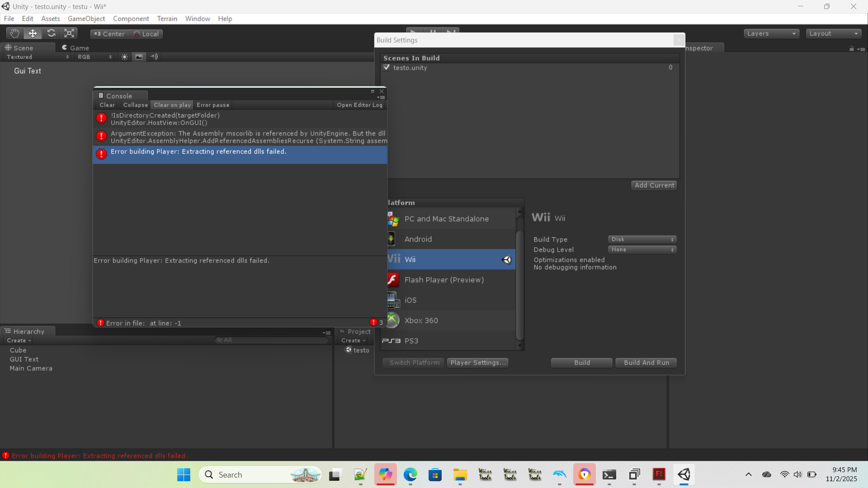Open Debug Level dropdown
The width and height of the screenshot is (868, 488).
(642, 249)
